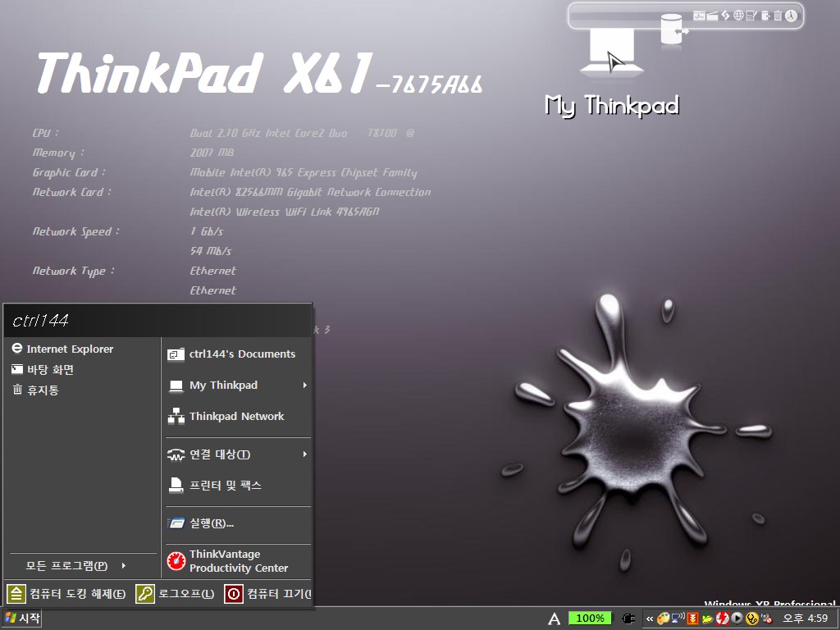This screenshot has width=840, height=630.
Task: Click the red lightning bolt tray icon
Action: (722, 619)
